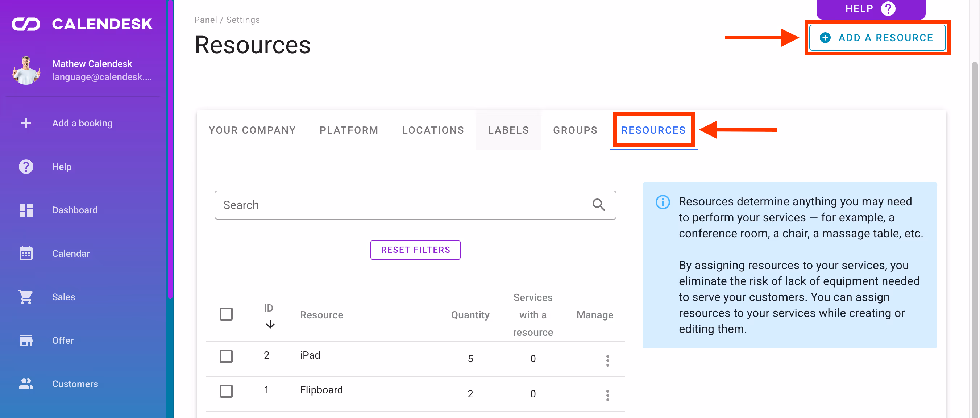Switch to the GROUPS tab
Image resolution: width=980 pixels, height=418 pixels.
[x=575, y=130]
